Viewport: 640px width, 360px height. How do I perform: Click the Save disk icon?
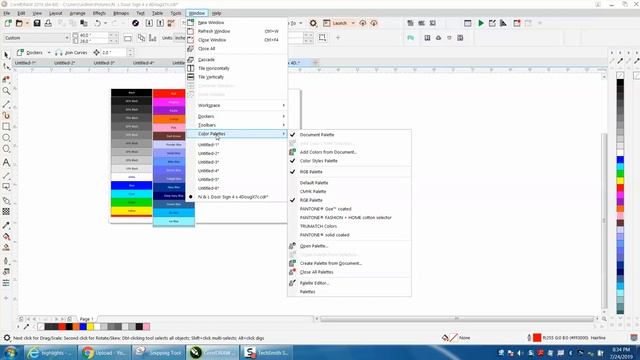37,23
